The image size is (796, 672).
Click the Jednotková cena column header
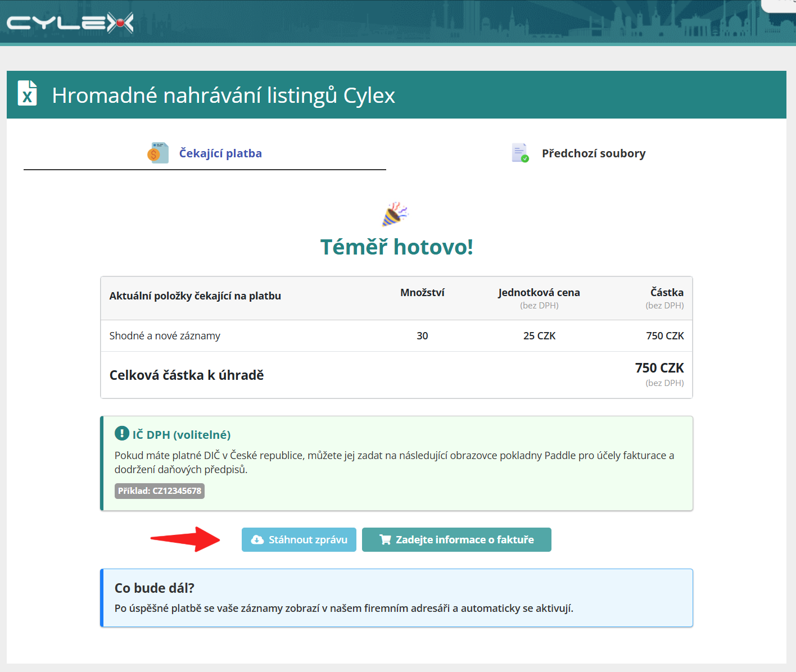pyautogui.click(x=539, y=292)
